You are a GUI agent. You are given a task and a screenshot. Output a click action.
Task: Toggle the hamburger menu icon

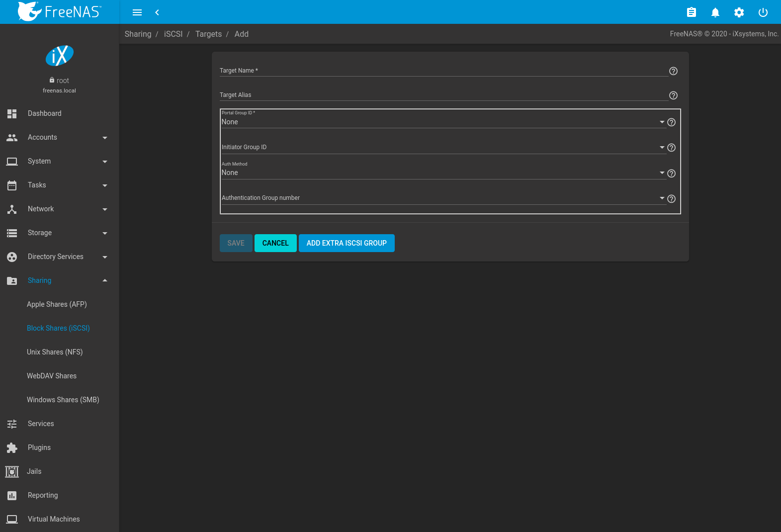click(x=137, y=12)
